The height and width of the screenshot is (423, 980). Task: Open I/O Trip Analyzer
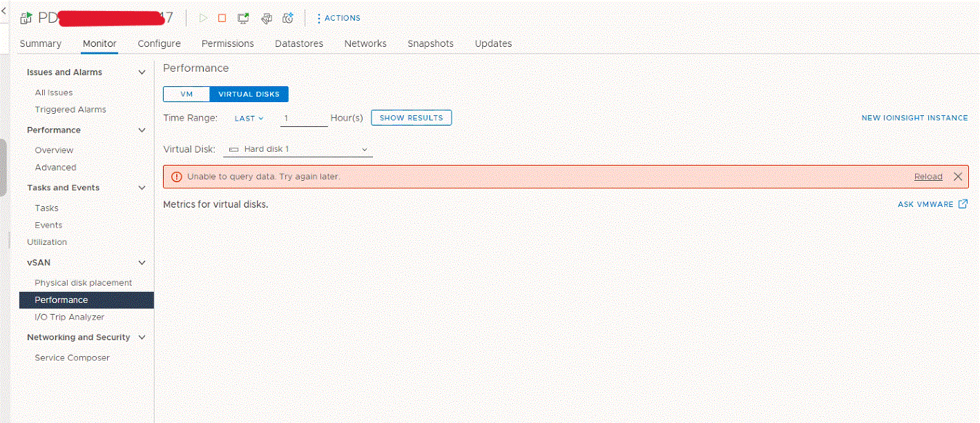(x=70, y=317)
